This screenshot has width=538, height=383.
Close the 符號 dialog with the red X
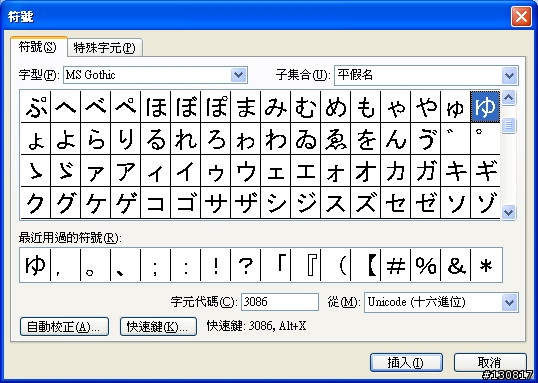521,16
